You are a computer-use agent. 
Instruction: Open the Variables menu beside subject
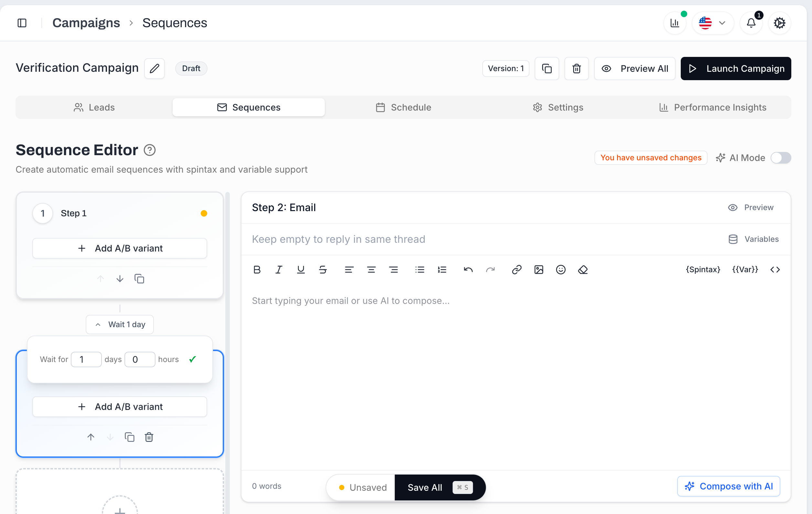(x=754, y=239)
